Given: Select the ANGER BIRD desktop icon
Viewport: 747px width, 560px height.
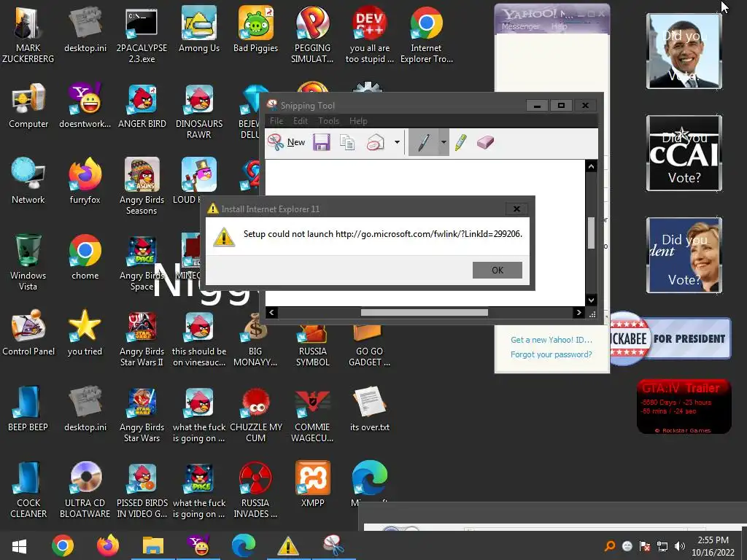Looking at the screenshot, I should (x=142, y=105).
